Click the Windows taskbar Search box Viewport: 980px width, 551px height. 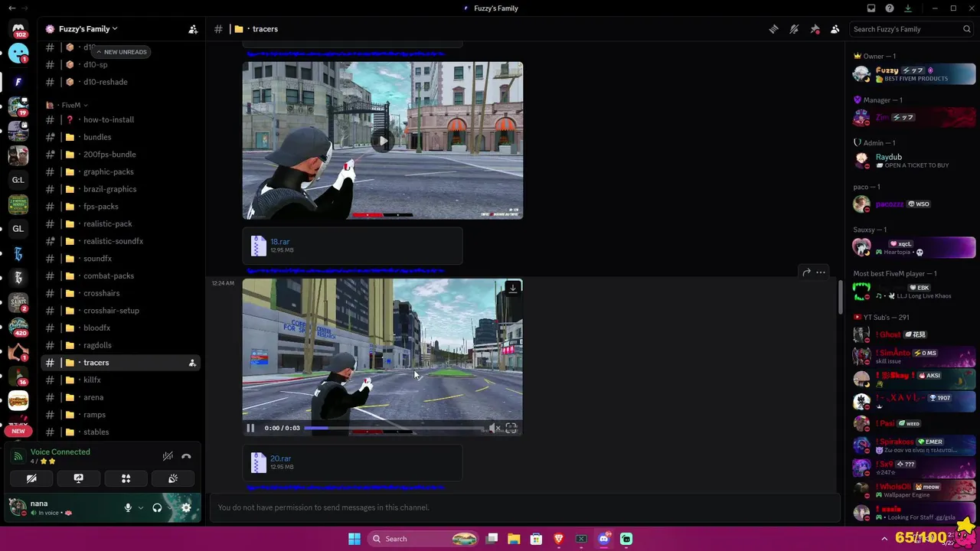(x=423, y=539)
